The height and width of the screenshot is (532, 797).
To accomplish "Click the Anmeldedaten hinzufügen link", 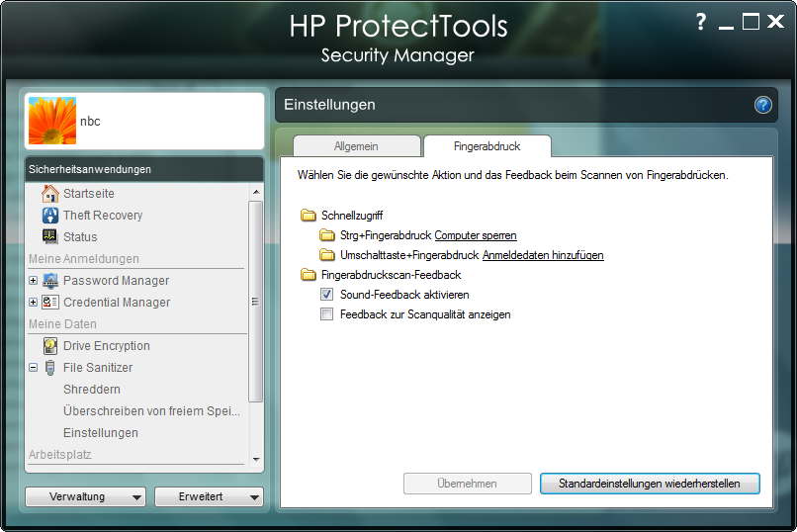I will tap(543, 255).
